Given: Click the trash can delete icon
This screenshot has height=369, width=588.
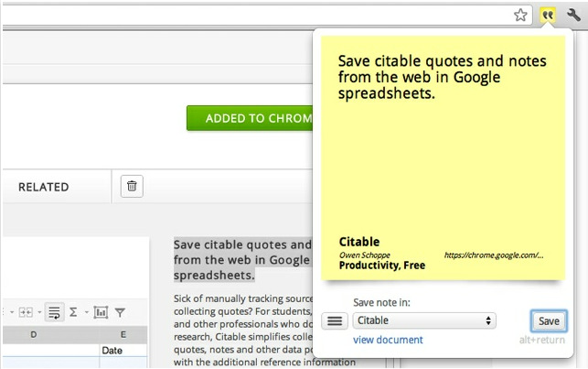Looking at the screenshot, I should click(132, 187).
